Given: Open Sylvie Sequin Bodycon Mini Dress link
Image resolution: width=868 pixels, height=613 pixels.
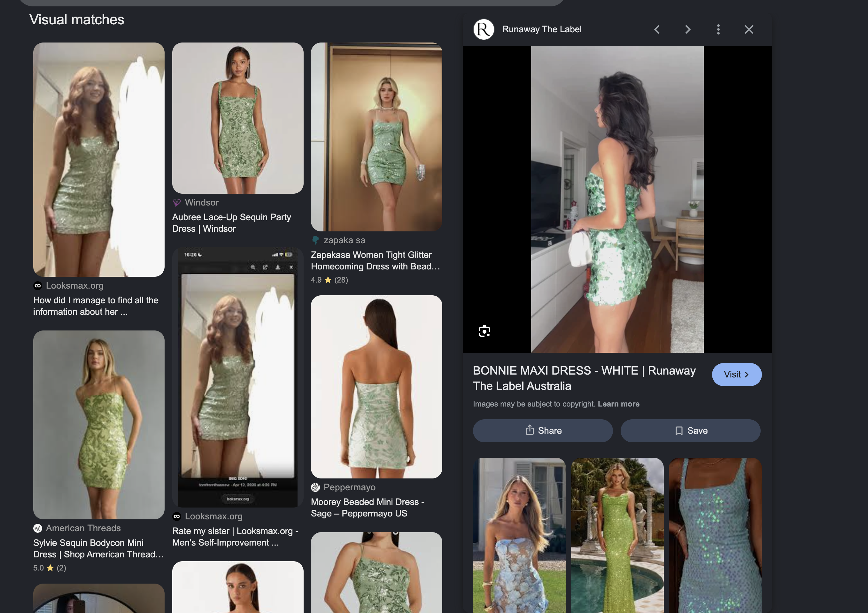Looking at the screenshot, I should coord(98,548).
